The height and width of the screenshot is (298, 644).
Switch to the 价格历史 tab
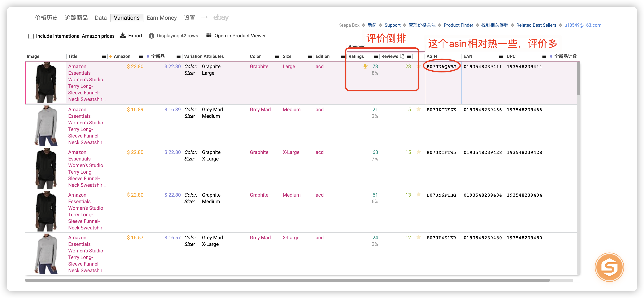point(46,18)
